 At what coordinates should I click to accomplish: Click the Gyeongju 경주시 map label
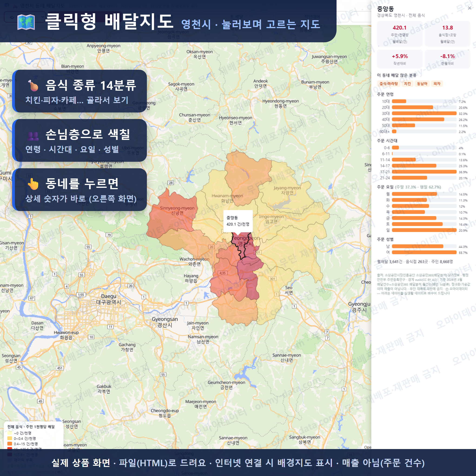click(359, 307)
